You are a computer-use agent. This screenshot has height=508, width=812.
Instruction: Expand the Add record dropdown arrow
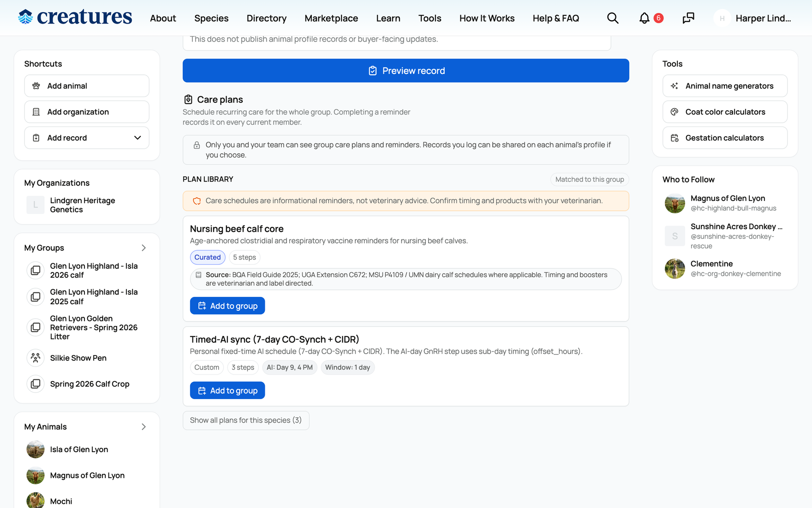coord(137,138)
